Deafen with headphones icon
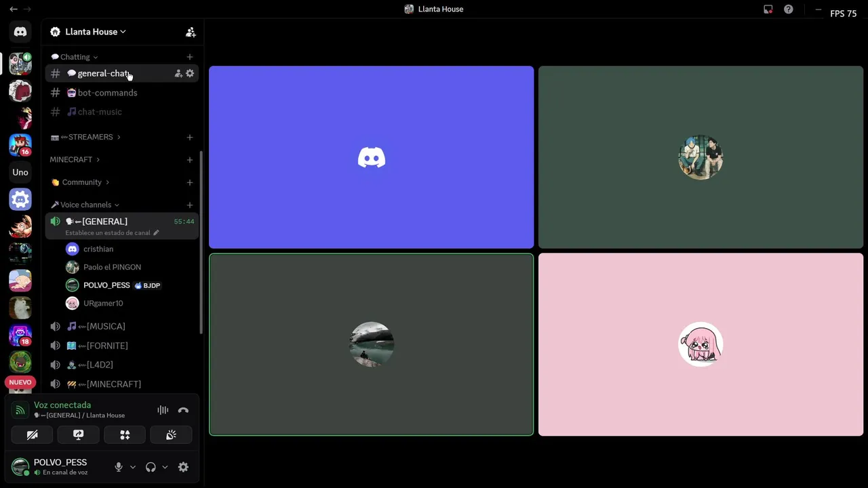This screenshot has height=488, width=868. [151, 467]
